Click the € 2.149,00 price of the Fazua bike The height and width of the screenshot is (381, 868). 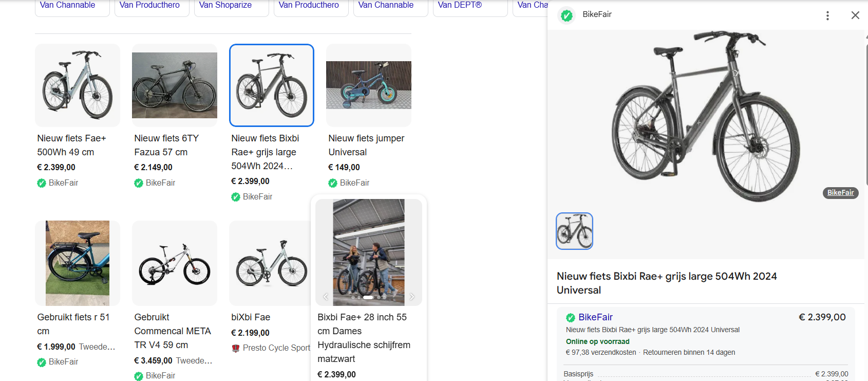pos(153,168)
